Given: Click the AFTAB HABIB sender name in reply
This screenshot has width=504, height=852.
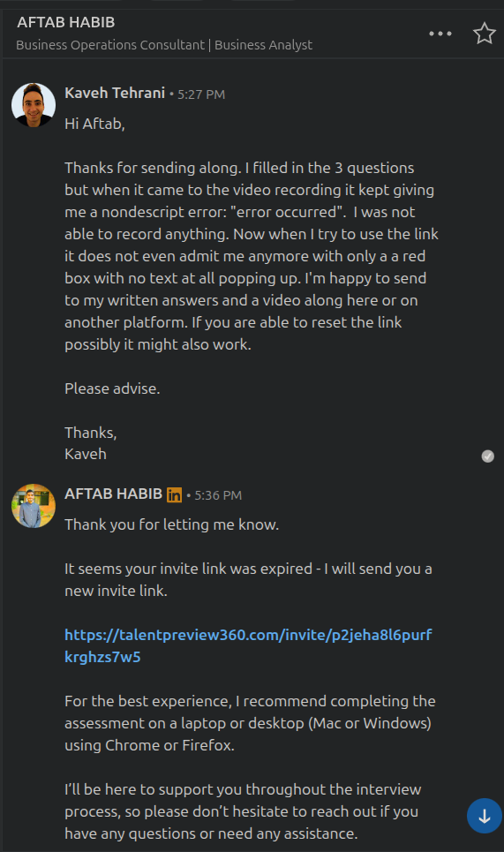Looking at the screenshot, I should coord(114,494).
